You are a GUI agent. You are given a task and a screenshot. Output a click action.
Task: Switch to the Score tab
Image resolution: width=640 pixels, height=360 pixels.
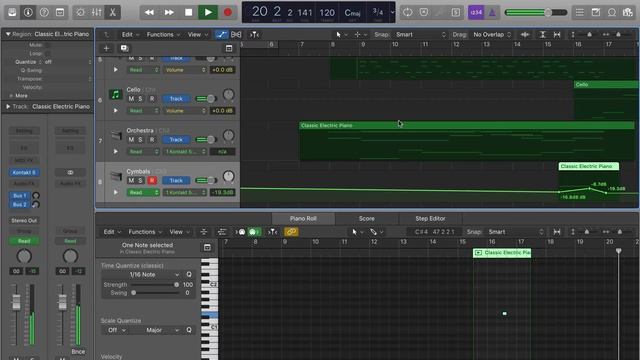367,219
